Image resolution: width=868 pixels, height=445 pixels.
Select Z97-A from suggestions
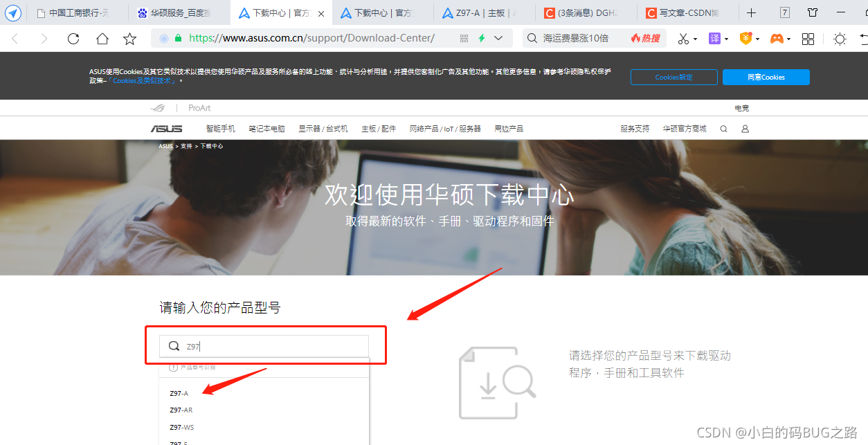[x=179, y=393]
